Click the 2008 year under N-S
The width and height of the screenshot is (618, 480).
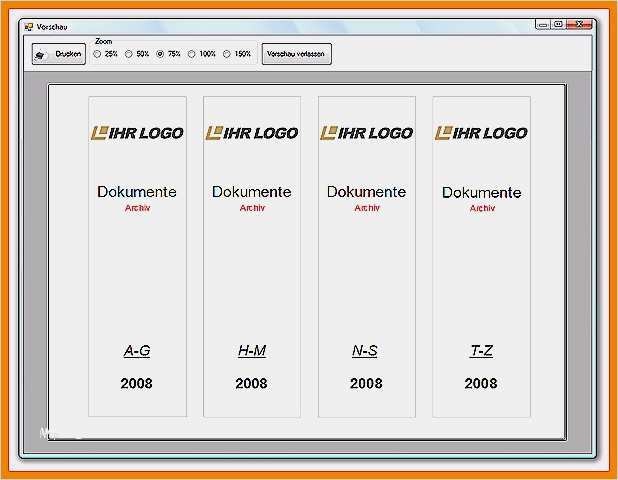[x=366, y=383]
